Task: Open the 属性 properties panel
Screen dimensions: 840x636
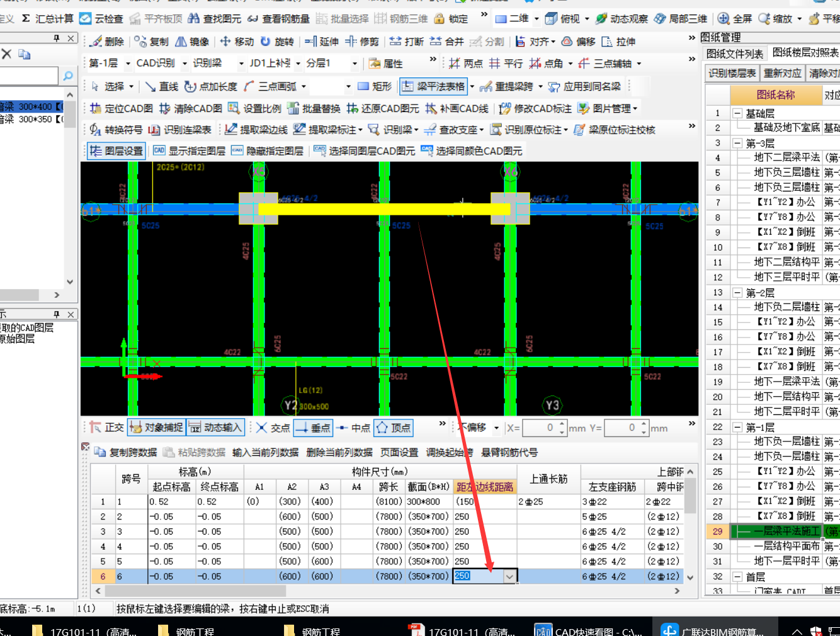Action: [385, 63]
